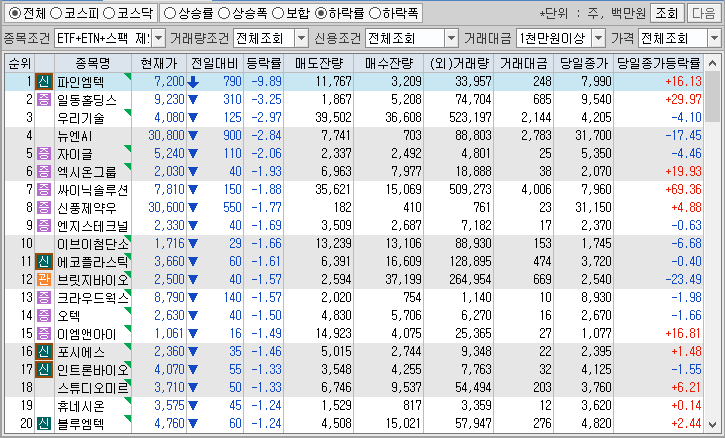Image resolution: width=725 pixels, height=438 pixels.
Task: Open the 거래대금 dropdown
Action: pos(598,38)
